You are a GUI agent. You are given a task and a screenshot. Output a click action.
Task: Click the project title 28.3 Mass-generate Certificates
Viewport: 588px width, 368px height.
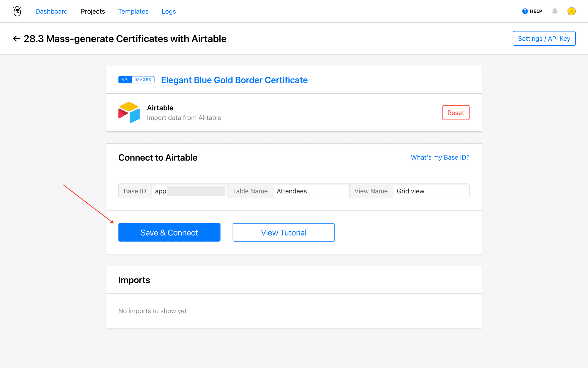pos(125,39)
